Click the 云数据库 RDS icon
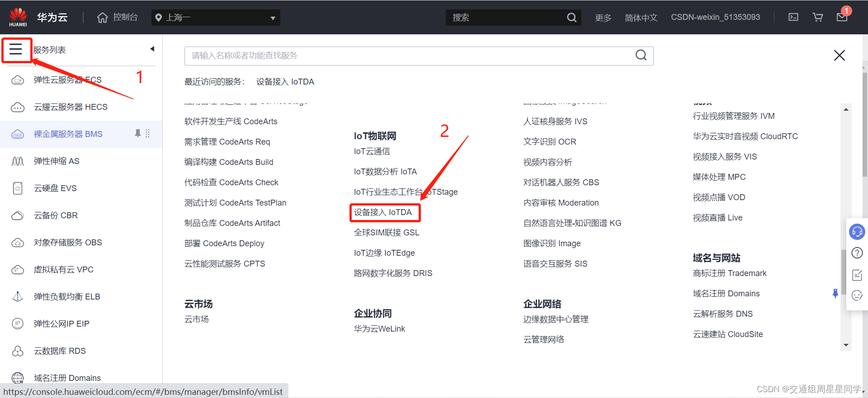The height and width of the screenshot is (398, 868). [18, 351]
